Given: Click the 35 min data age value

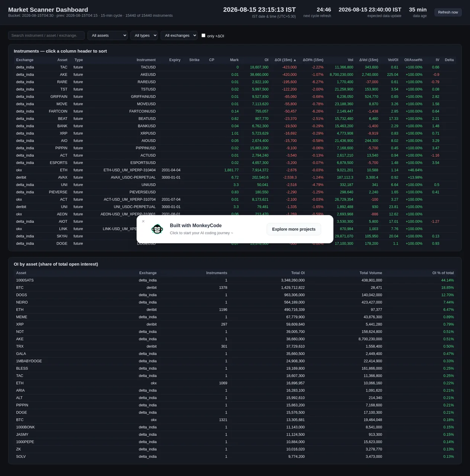Looking at the screenshot, I should click(x=418, y=9).
